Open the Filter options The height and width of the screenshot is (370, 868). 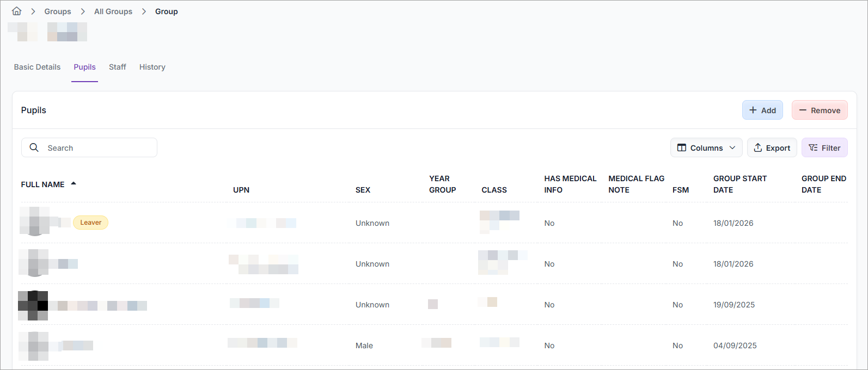824,148
